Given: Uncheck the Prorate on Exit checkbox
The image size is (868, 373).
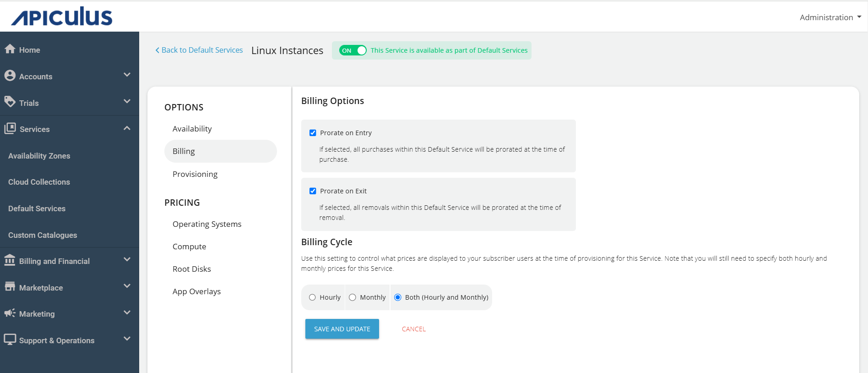Looking at the screenshot, I should coord(313,191).
